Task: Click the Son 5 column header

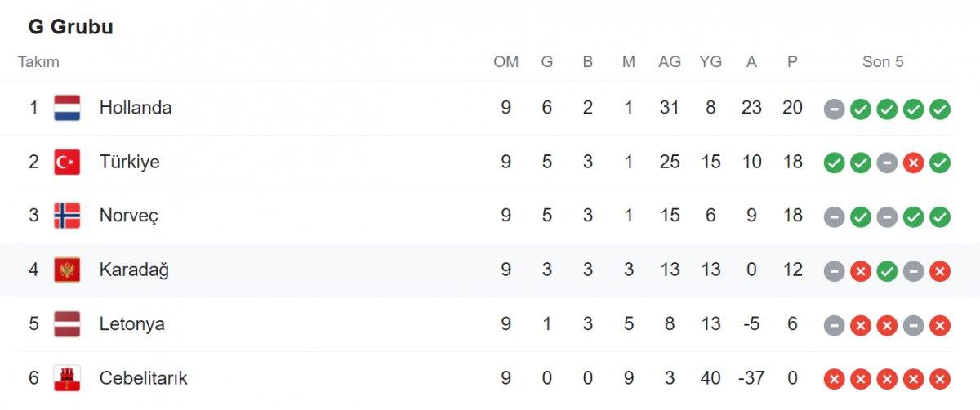Action: pyautogui.click(x=883, y=62)
